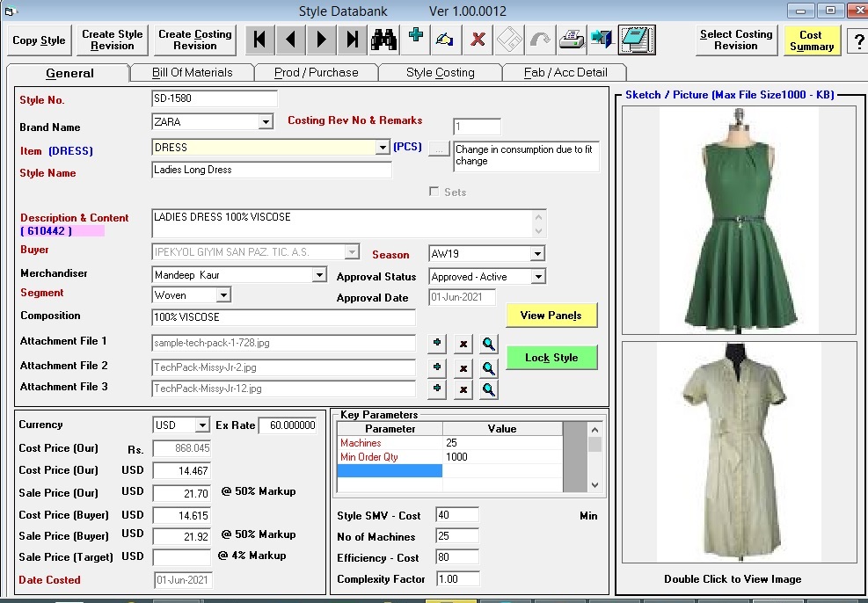Go to the next record

tap(322, 40)
